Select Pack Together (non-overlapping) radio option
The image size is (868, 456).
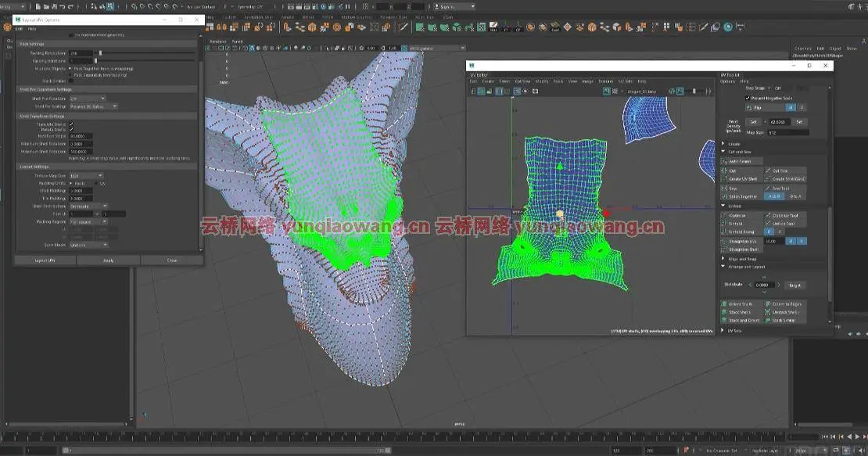[x=70, y=69]
